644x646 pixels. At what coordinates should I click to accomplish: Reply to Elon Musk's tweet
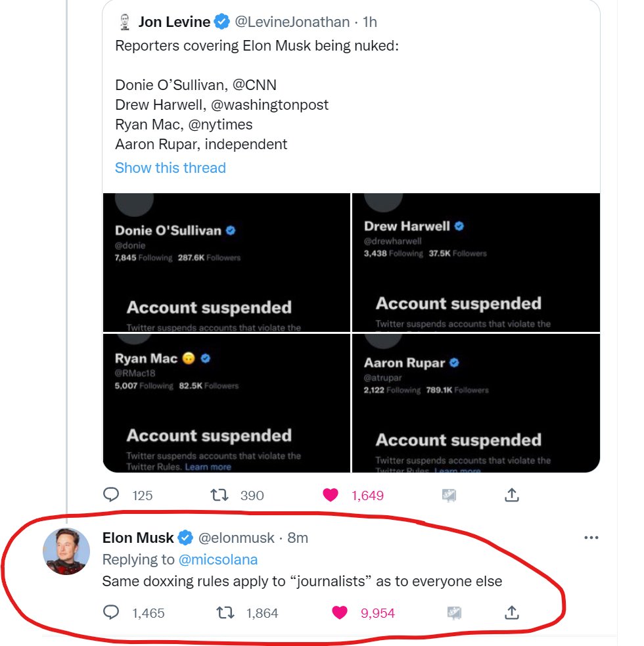(x=112, y=612)
